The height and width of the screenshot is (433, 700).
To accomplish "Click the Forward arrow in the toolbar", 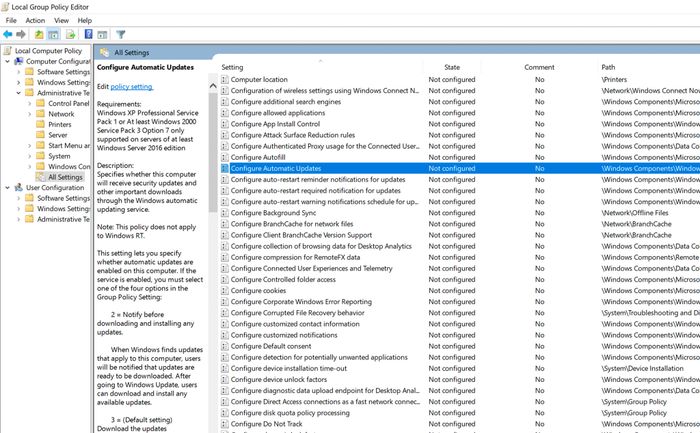I will [23, 34].
